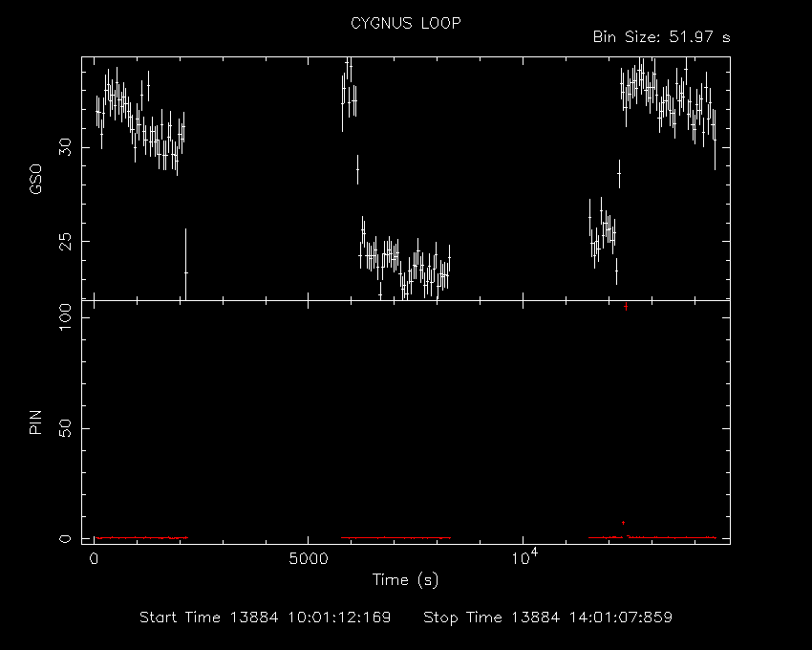This screenshot has height=650, width=812.
Task: Click the GSO axis value 30
Action: 65,148
